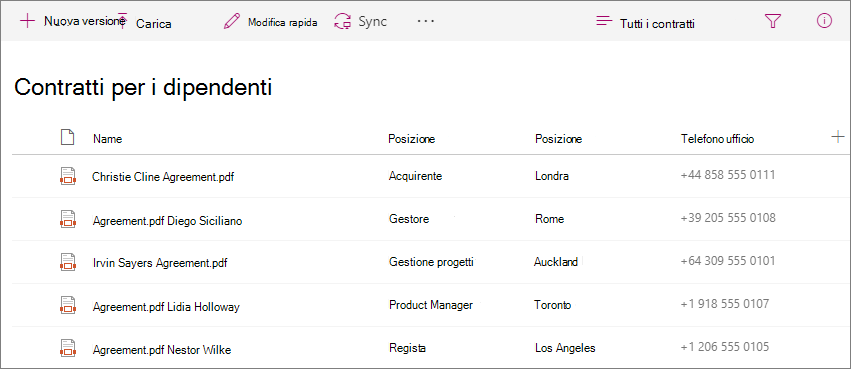The width and height of the screenshot is (851, 369).
Task: Click the Carica upload button
Action: [x=145, y=23]
